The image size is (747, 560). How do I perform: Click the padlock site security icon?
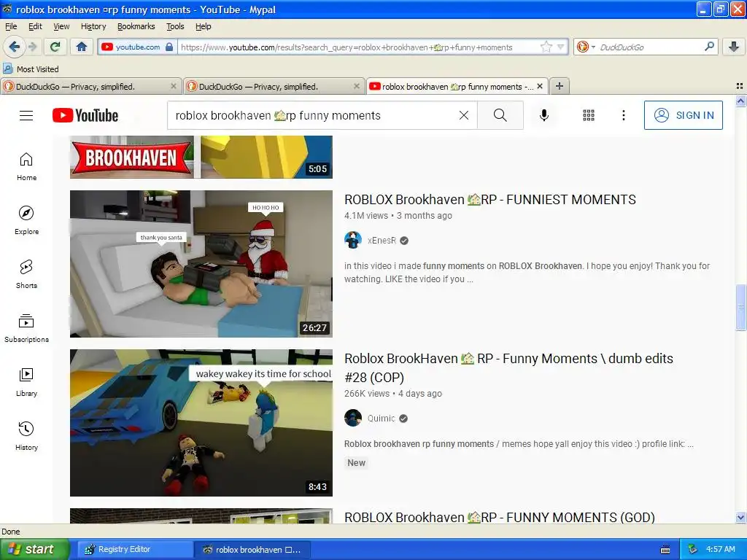[x=169, y=47]
